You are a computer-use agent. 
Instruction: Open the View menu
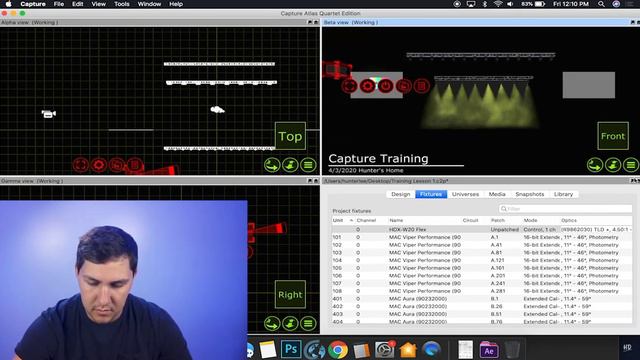pyautogui.click(x=98, y=4)
